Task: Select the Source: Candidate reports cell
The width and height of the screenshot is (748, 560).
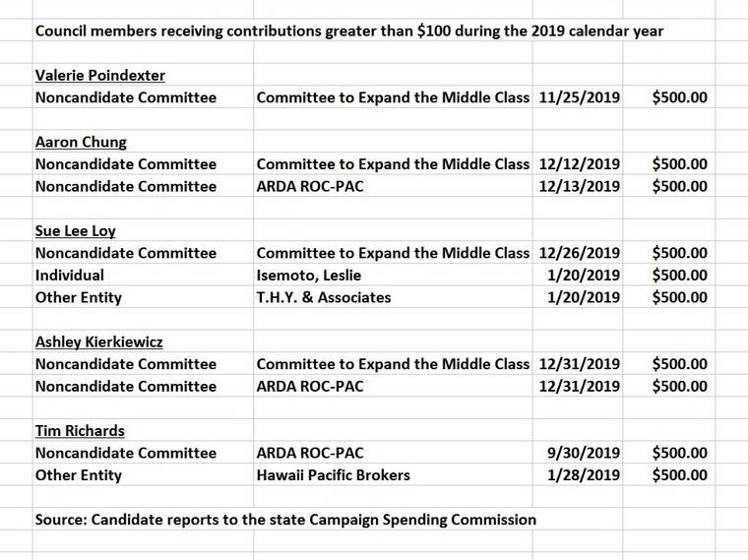Action: coord(285,519)
